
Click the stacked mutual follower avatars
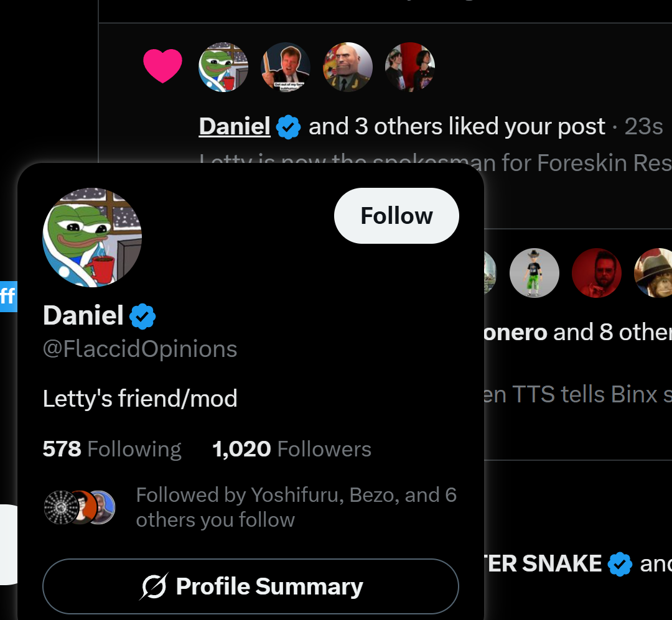pyautogui.click(x=80, y=507)
